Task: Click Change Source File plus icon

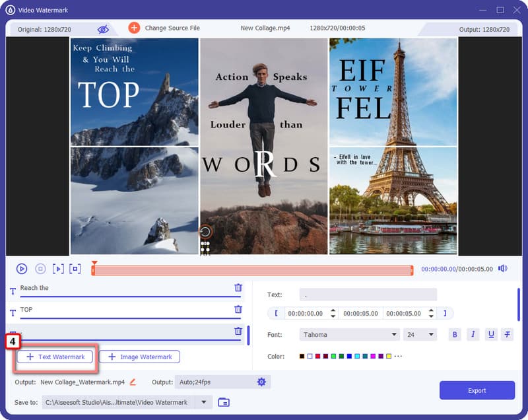Action: coord(134,28)
